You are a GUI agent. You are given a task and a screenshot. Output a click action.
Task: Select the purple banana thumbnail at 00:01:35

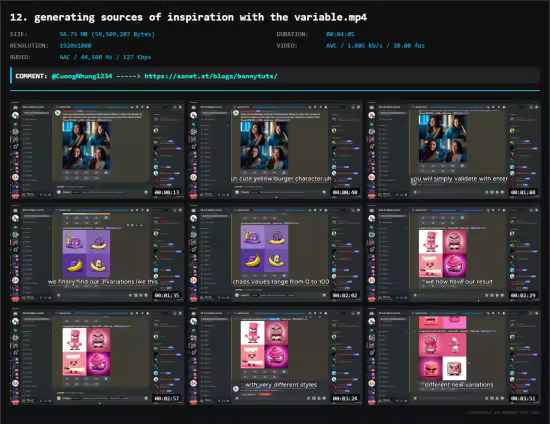(97, 253)
